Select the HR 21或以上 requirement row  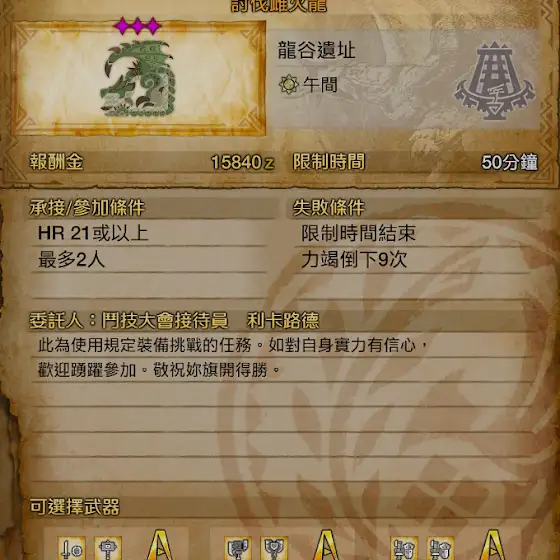pyautogui.click(x=148, y=233)
